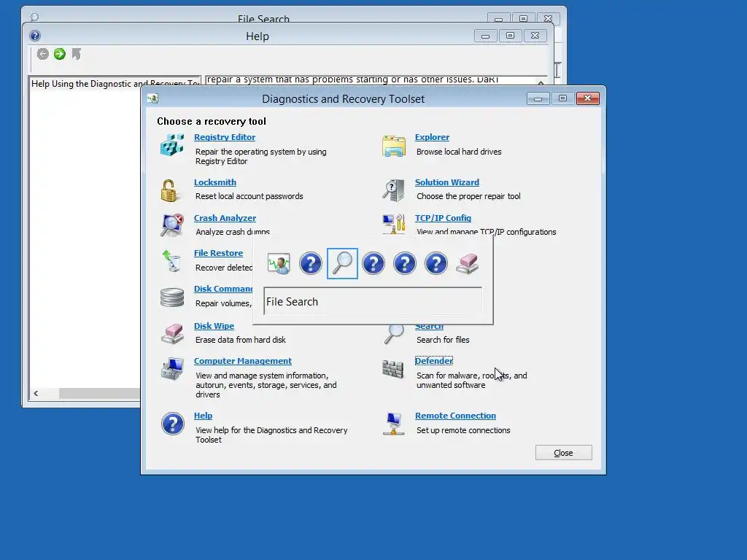
Task: Click the Help question mark icon beside Help link
Action: tap(172, 424)
